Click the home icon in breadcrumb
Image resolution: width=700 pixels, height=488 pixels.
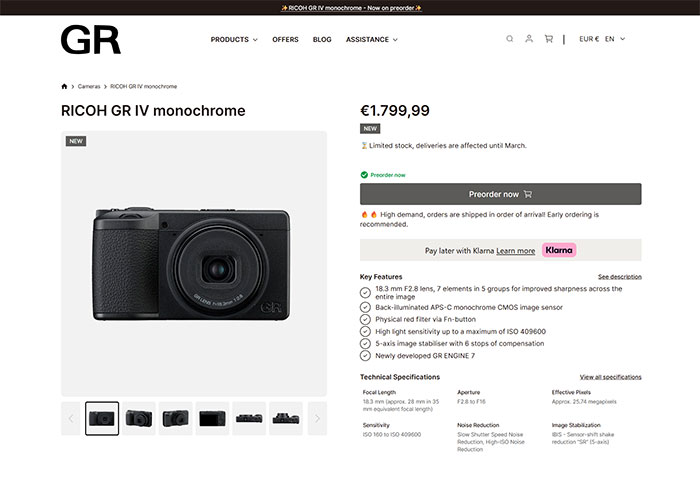tap(64, 87)
